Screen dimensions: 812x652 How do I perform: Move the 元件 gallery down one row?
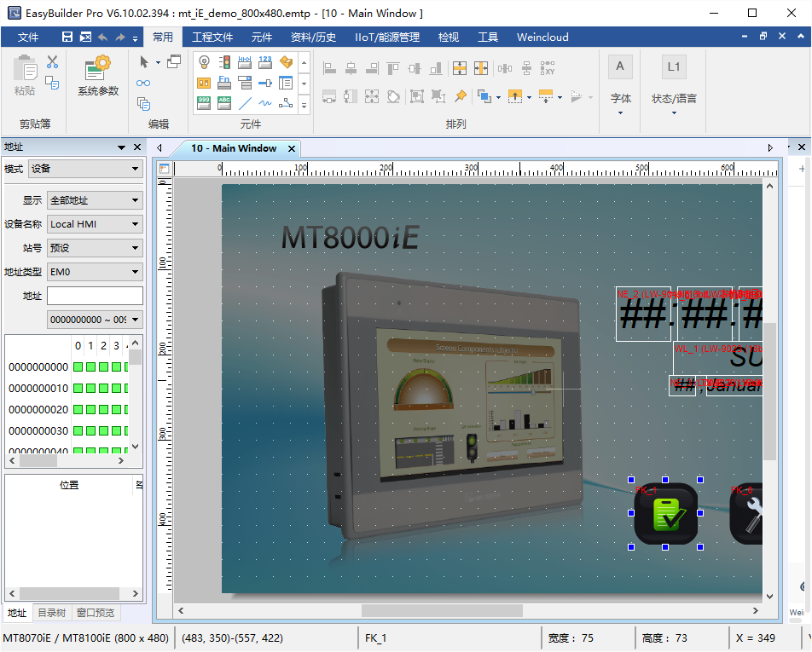(304, 83)
